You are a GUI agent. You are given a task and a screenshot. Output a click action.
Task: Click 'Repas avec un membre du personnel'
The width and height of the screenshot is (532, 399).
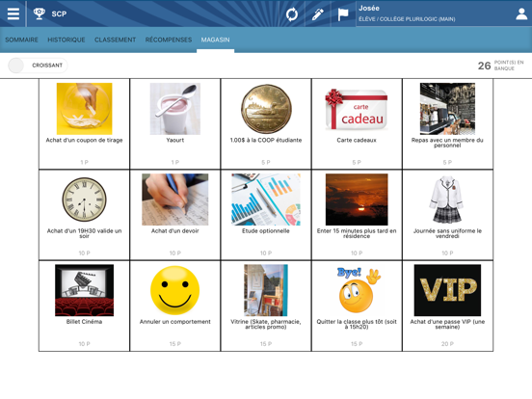coord(447,143)
